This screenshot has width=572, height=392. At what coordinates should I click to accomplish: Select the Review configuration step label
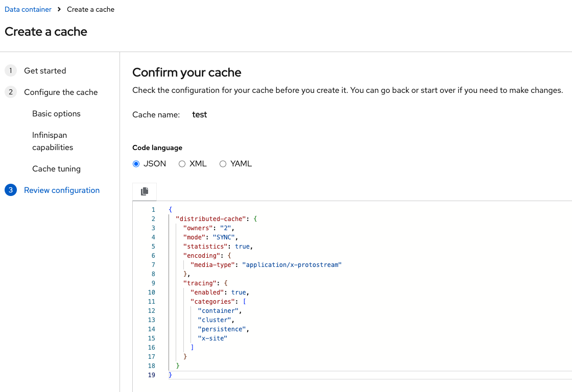pyautogui.click(x=62, y=190)
